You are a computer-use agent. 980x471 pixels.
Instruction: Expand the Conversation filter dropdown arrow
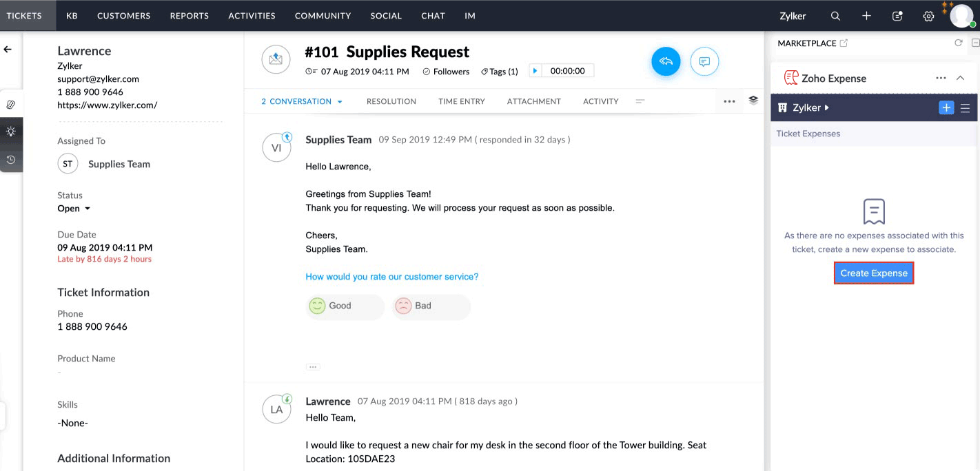tap(339, 101)
